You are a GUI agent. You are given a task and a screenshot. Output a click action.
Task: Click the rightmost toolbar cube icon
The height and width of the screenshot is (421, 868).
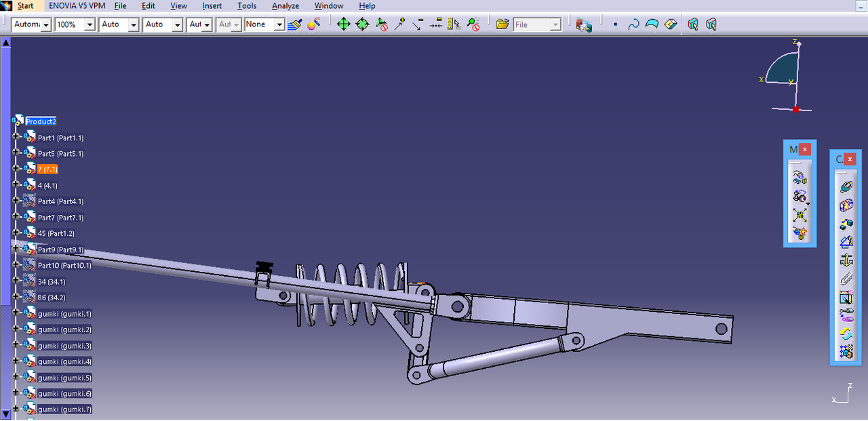(711, 24)
